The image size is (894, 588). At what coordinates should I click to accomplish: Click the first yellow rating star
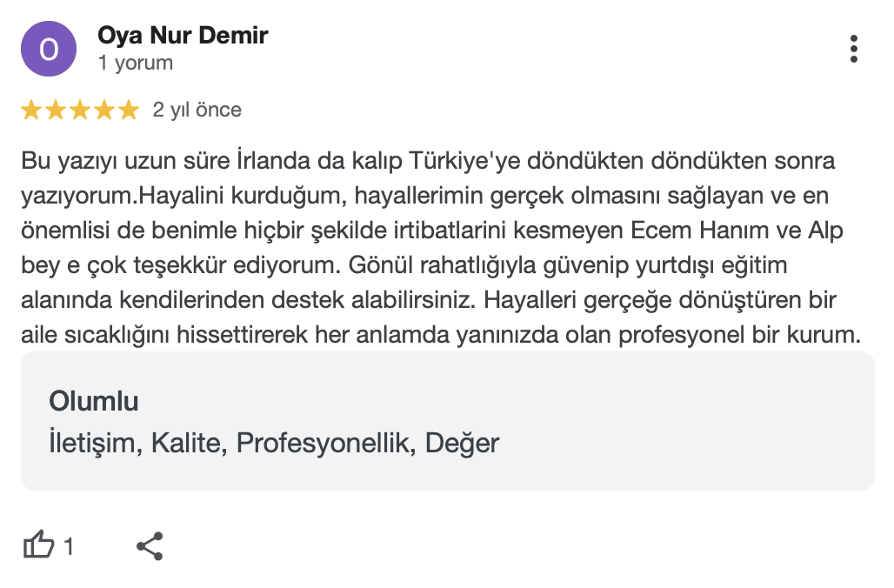[31, 110]
